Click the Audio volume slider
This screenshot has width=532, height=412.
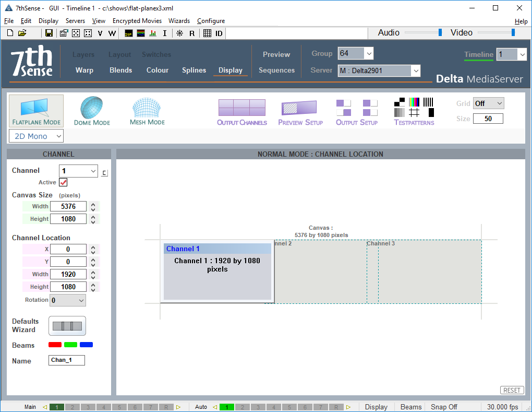[423, 32]
